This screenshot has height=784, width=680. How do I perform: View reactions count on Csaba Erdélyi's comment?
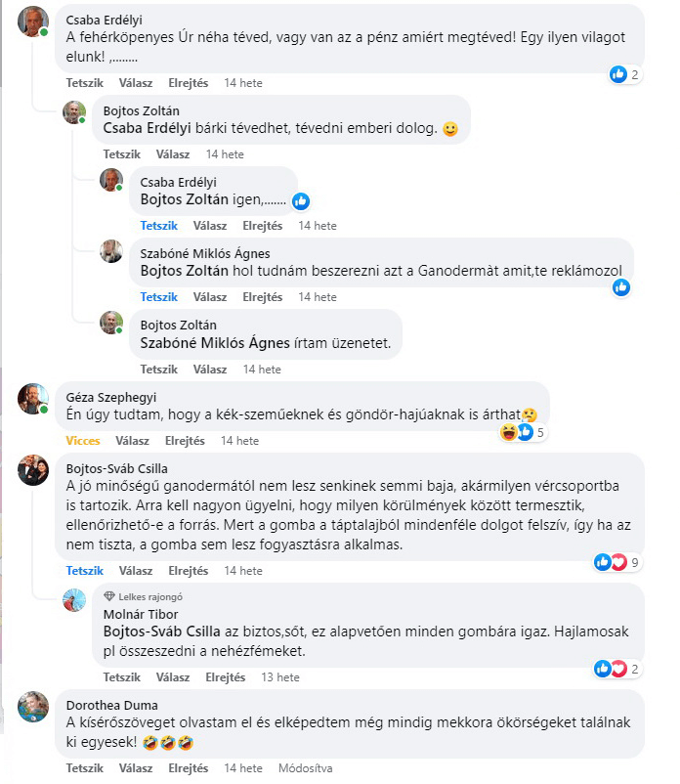624,74
